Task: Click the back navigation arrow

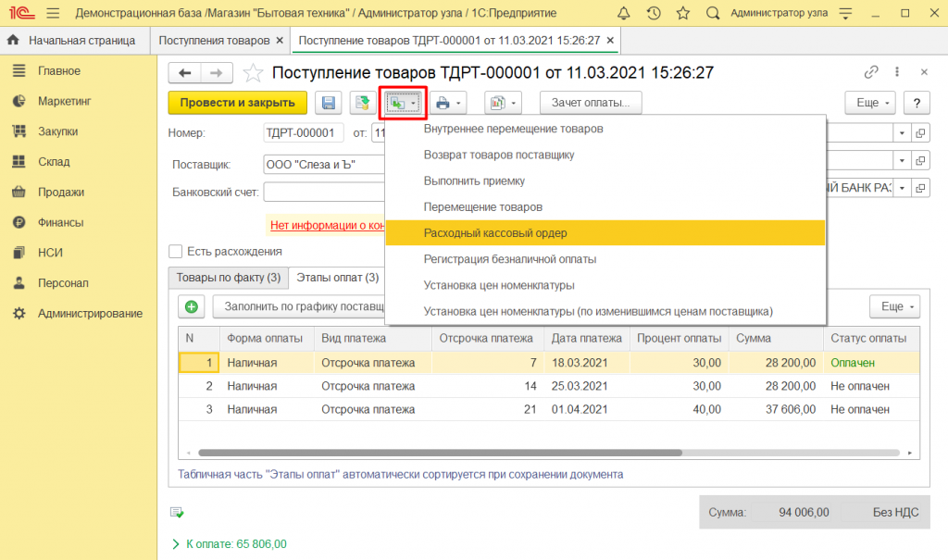Action: pyautogui.click(x=185, y=73)
